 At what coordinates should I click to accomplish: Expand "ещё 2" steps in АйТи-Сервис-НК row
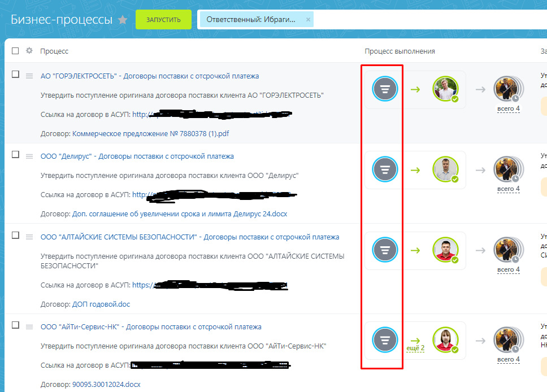pos(415,348)
